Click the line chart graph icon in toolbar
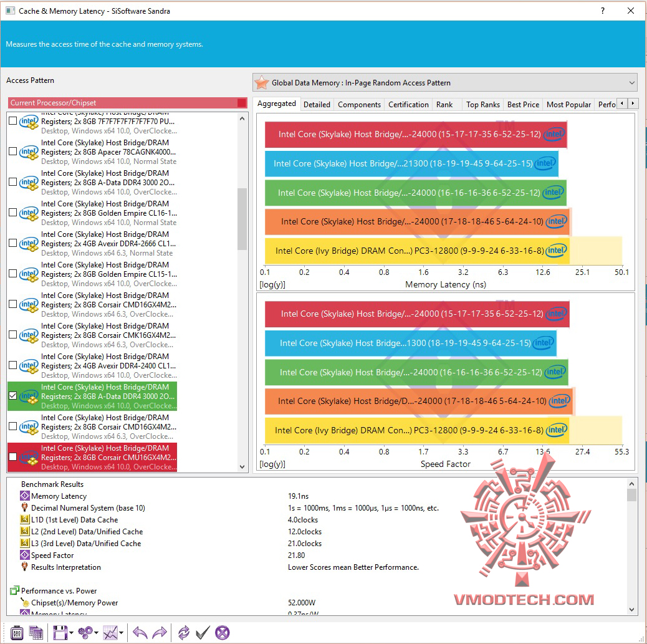This screenshot has width=647, height=644. coord(110,632)
